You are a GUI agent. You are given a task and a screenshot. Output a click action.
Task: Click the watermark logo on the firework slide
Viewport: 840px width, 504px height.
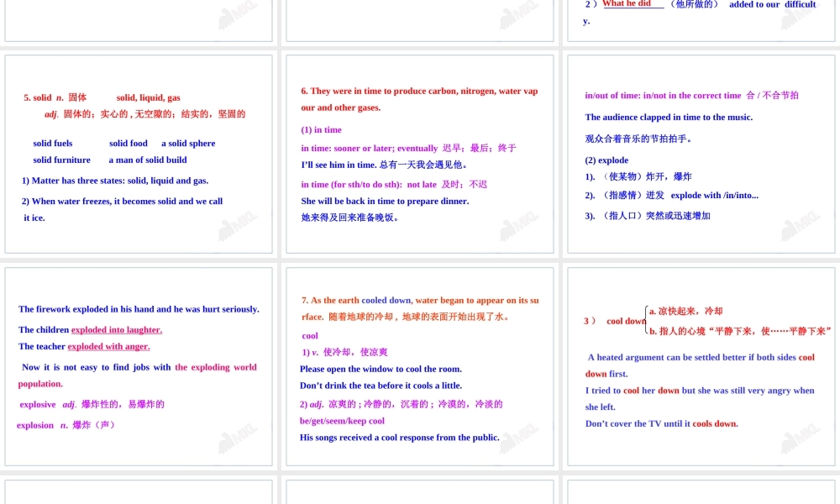(x=238, y=440)
